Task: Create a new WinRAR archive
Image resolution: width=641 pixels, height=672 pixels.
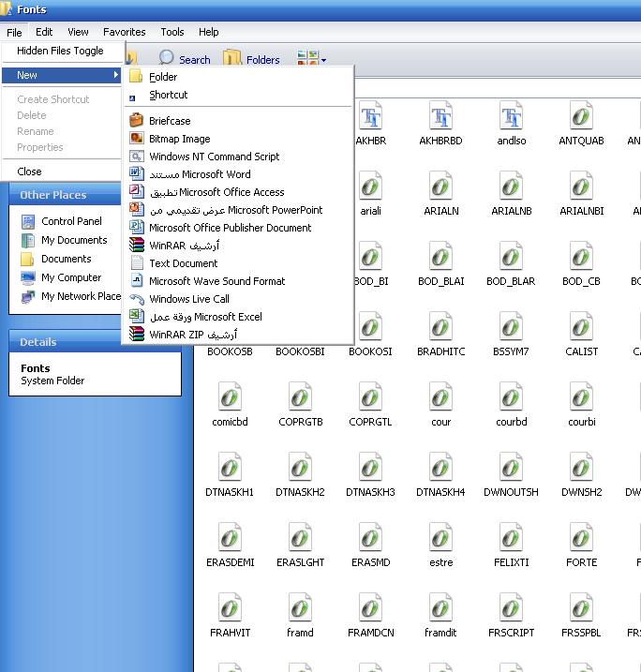Action: 238,246
